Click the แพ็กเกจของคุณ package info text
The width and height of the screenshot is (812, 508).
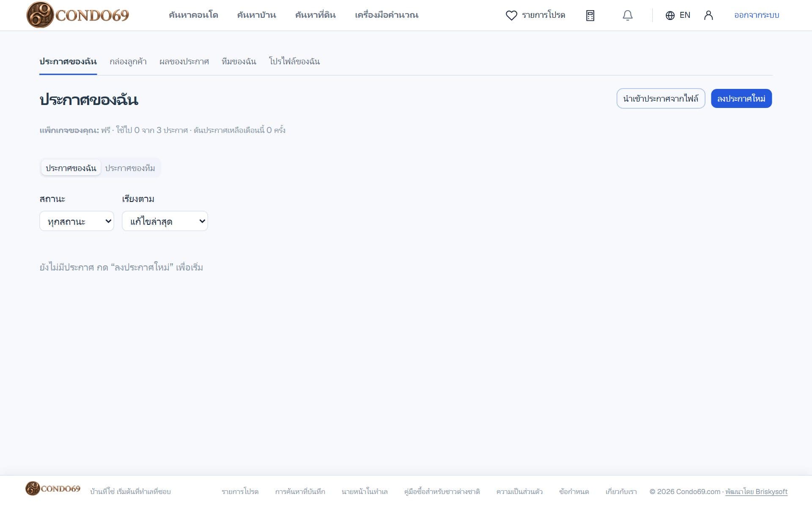point(162,130)
